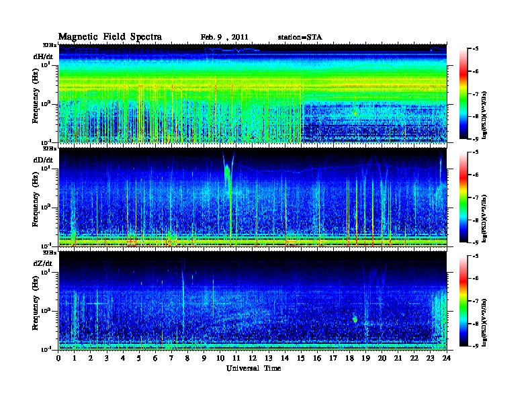
Task: Click the -8 value on dD/dt color scale
Action: point(476,220)
